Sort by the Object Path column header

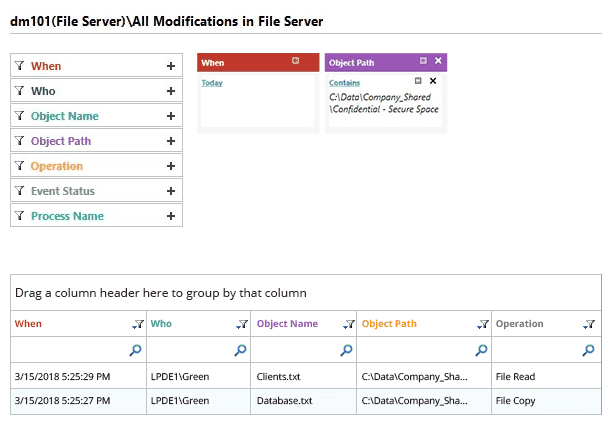click(389, 324)
